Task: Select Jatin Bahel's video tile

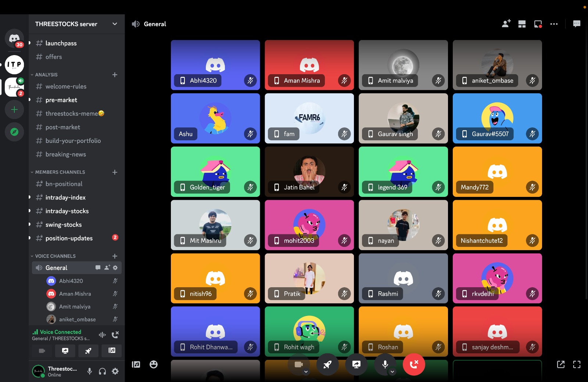Action: (309, 172)
